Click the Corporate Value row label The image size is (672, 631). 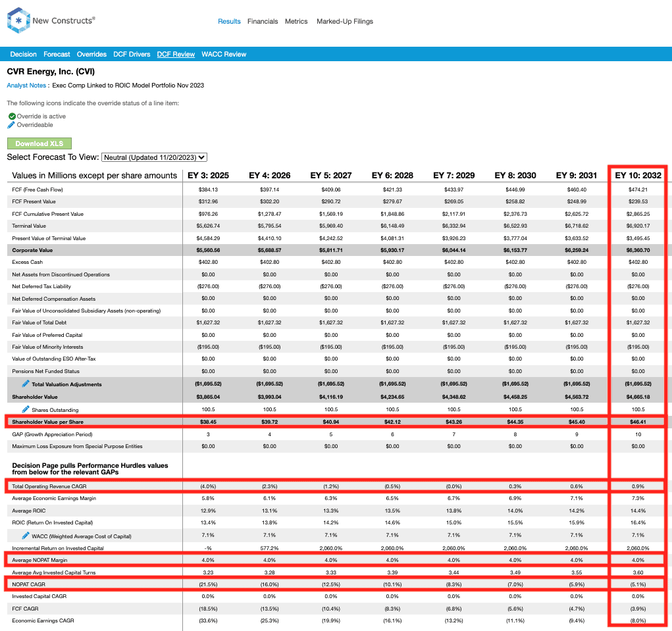tap(32, 250)
